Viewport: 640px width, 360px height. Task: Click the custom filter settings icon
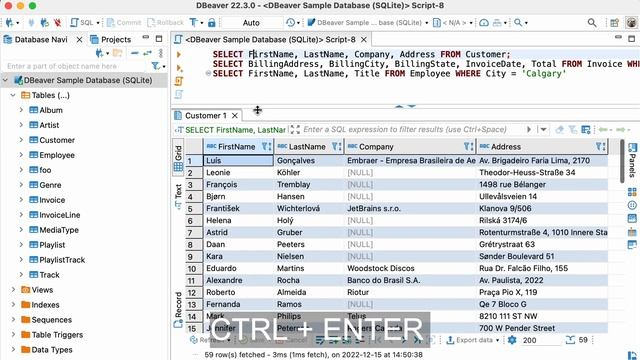tap(586, 130)
